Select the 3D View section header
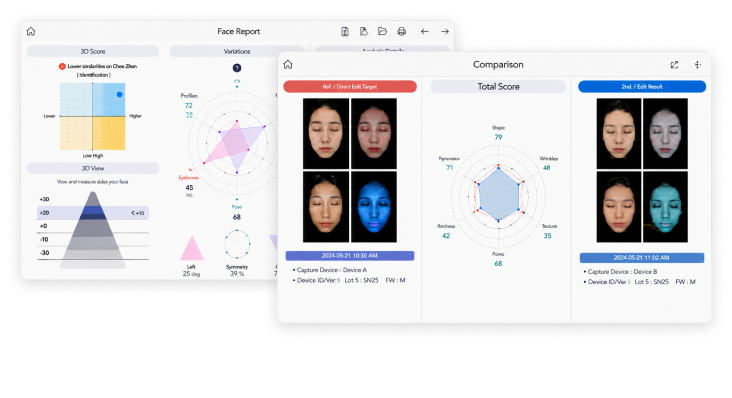 (92, 168)
